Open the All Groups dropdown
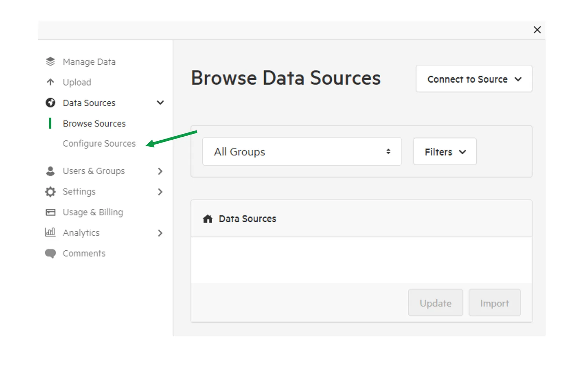588x369 pixels. click(x=302, y=151)
